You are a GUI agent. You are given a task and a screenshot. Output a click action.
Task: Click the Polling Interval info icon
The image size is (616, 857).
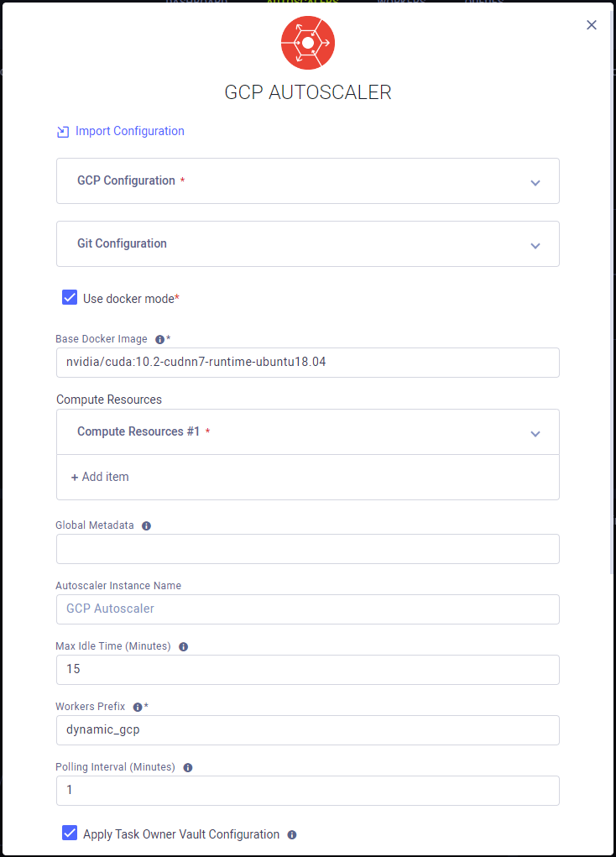tap(187, 767)
